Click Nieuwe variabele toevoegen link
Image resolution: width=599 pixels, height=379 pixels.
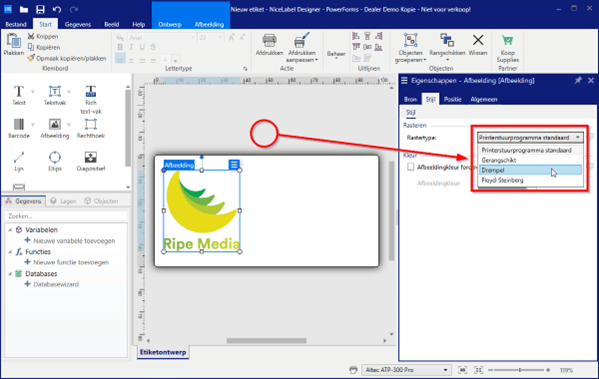74,241
